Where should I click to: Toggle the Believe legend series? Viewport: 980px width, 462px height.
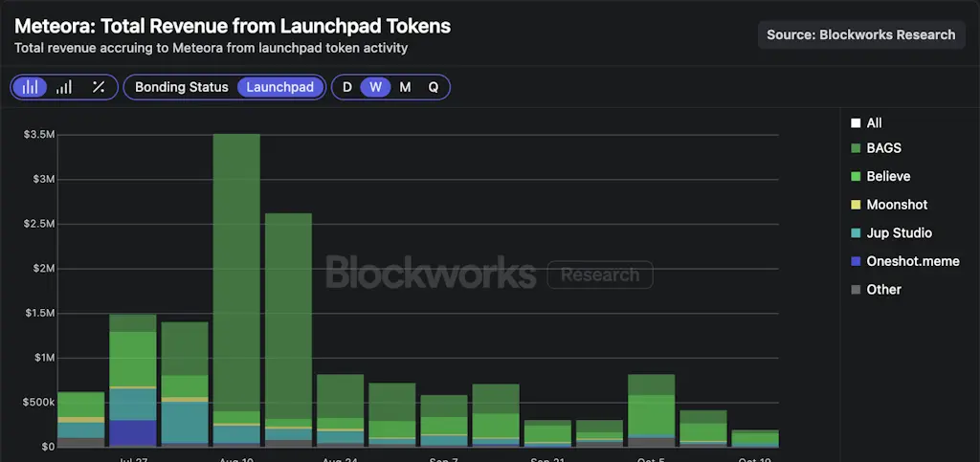tap(880, 177)
